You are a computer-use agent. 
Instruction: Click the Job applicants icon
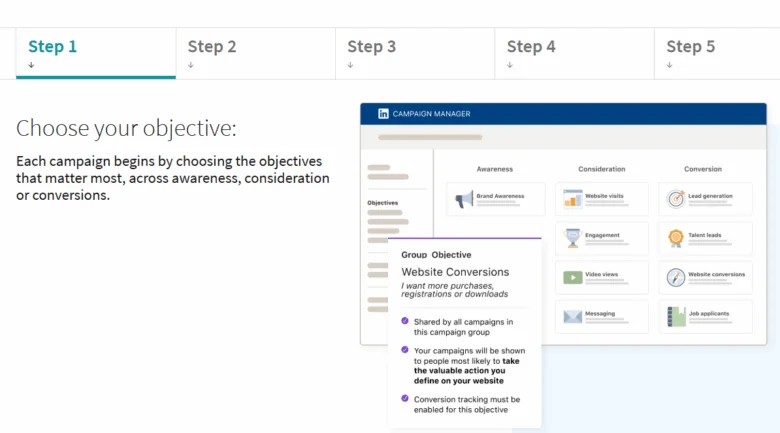[x=676, y=316]
